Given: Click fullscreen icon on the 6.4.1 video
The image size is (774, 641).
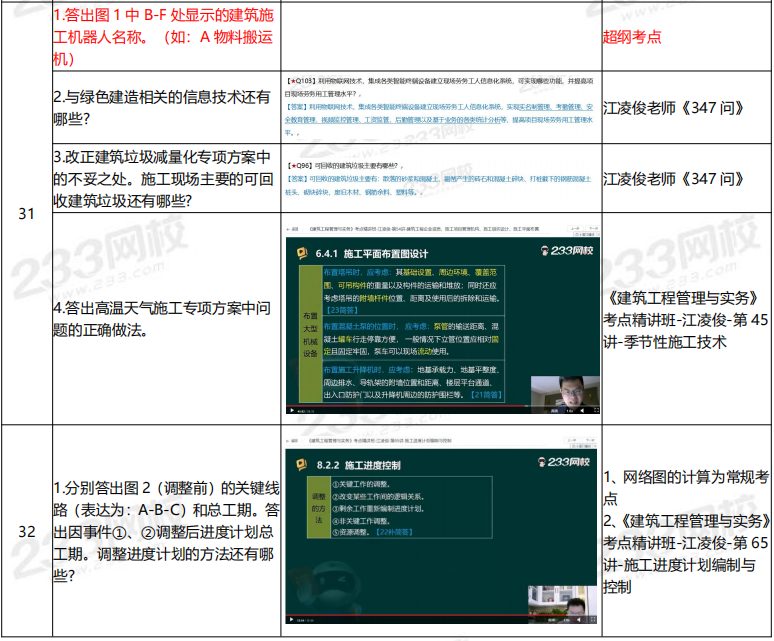Looking at the screenshot, I should click(596, 410).
